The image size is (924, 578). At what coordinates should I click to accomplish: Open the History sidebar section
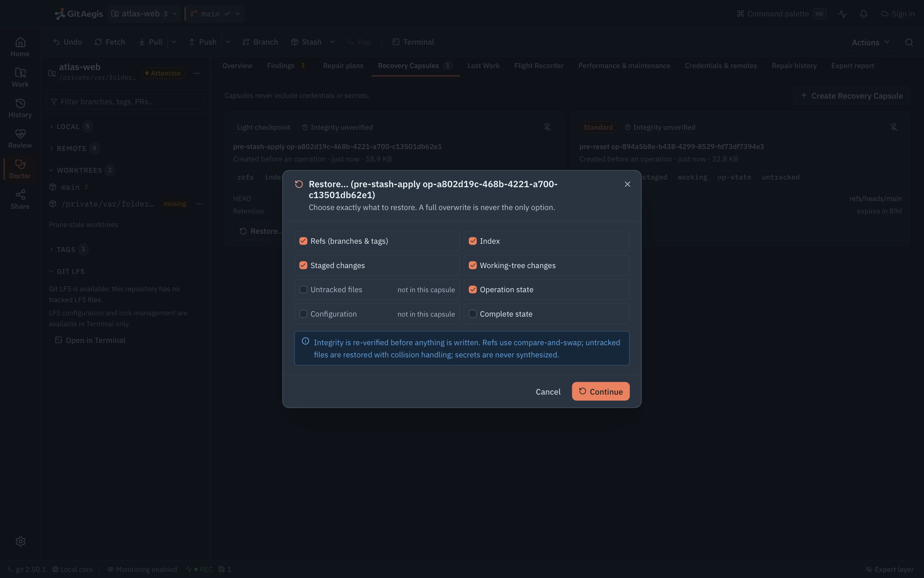click(x=20, y=108)
